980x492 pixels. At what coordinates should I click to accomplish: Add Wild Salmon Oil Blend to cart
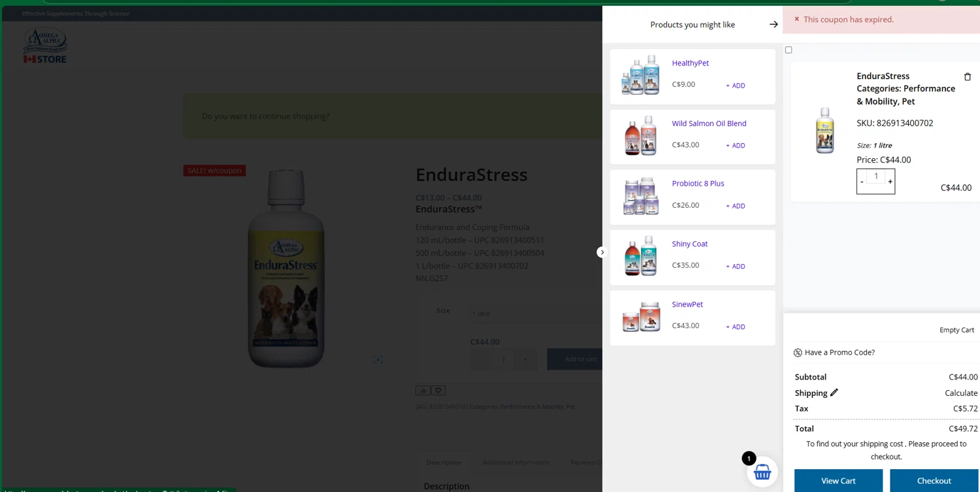pos(736,146)
